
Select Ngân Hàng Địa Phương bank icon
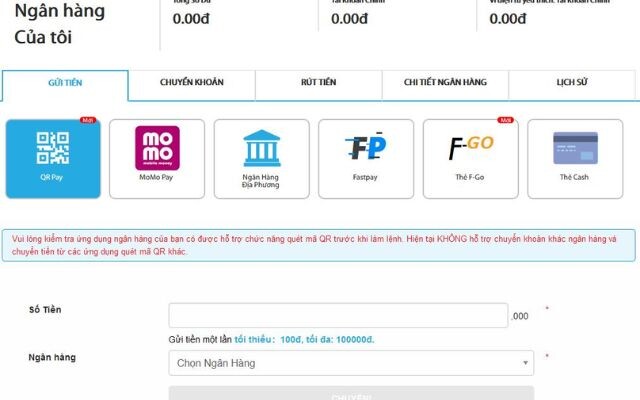262,159
